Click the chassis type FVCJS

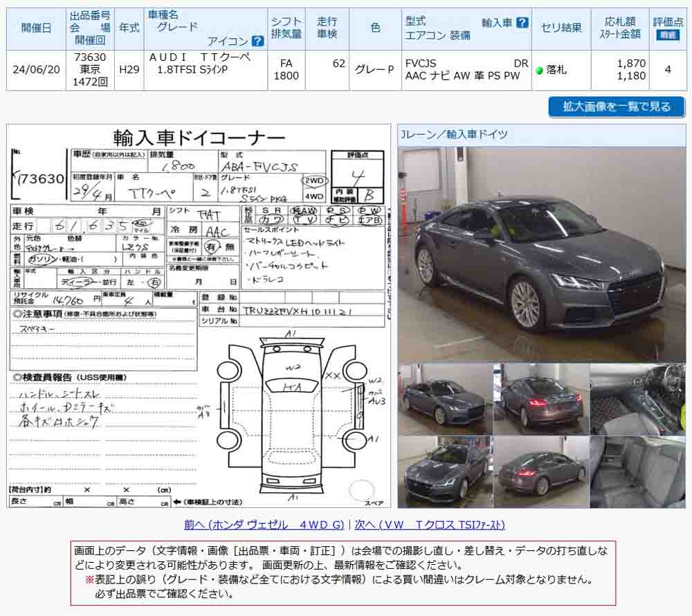[421, 64]
